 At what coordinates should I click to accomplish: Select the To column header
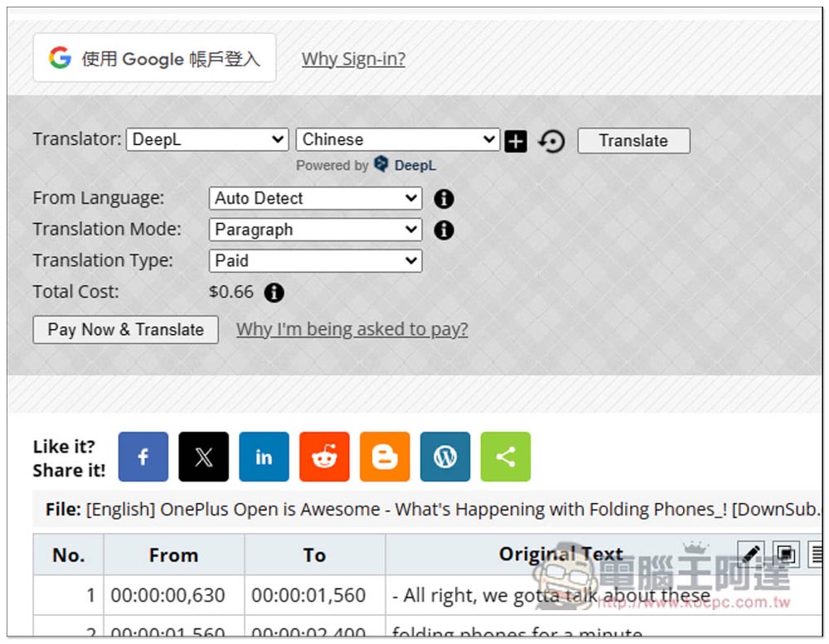(314, 554)
